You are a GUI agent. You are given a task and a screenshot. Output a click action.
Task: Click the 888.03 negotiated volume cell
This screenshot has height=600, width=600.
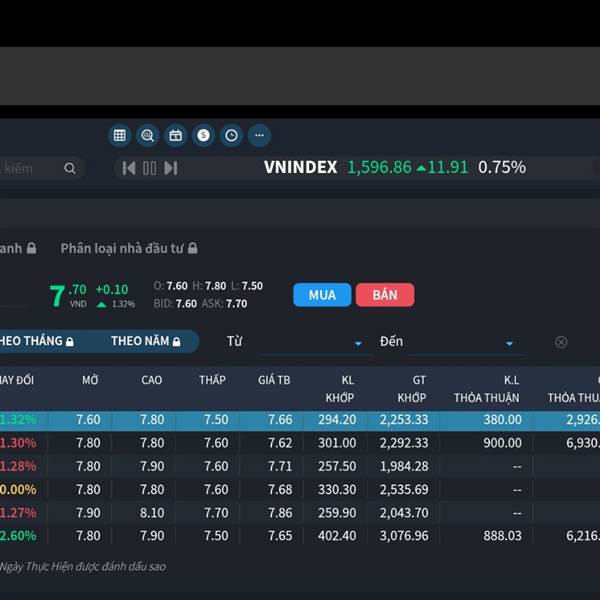[502, 536]
